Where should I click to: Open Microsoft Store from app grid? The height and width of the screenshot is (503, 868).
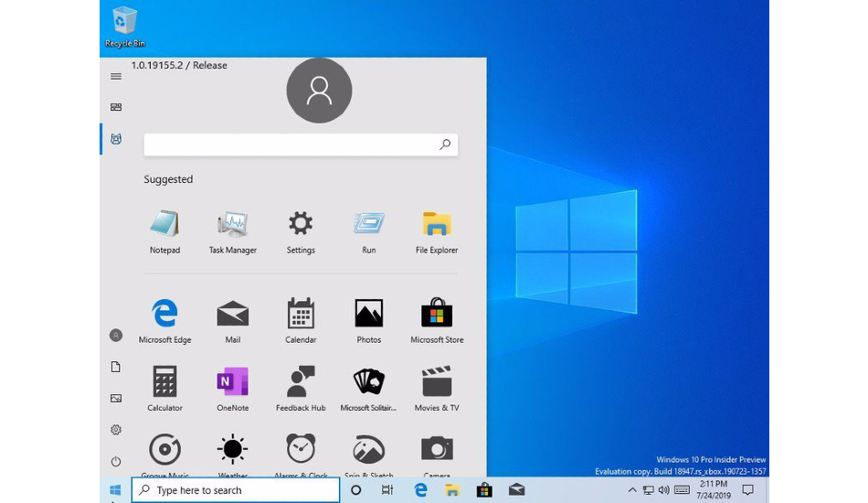tap(437, 321)
